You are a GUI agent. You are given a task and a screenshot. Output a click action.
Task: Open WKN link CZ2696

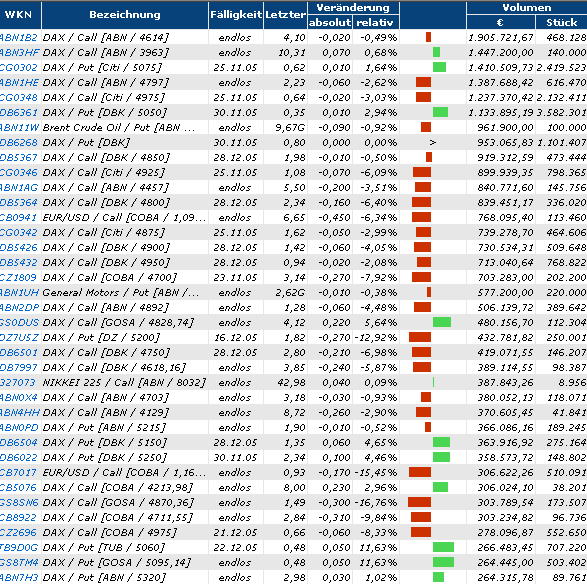18,532
